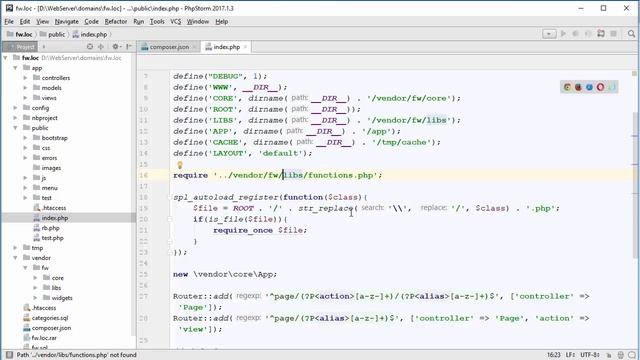Select composer.json in the project tree
Image resolution: width=640 pixels, height=360 pixels.
tap(51, 328)
